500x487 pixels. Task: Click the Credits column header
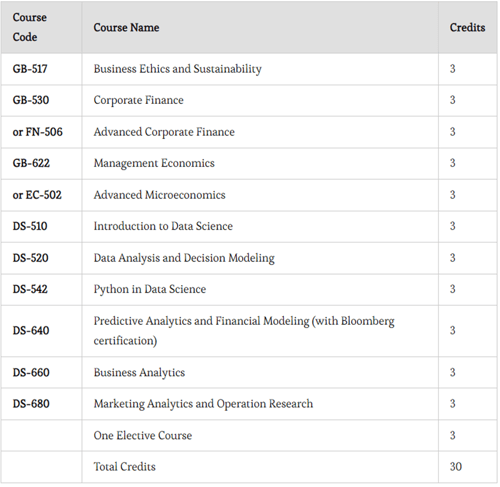coord(467,28)
